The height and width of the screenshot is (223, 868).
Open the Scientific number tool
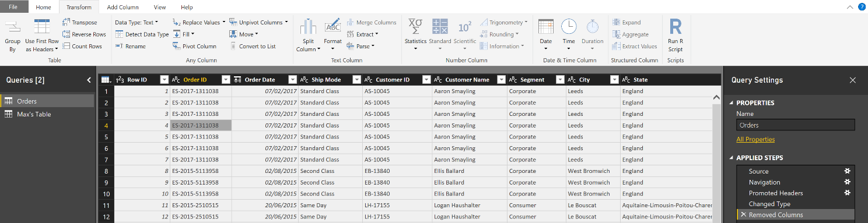(465, 35)
